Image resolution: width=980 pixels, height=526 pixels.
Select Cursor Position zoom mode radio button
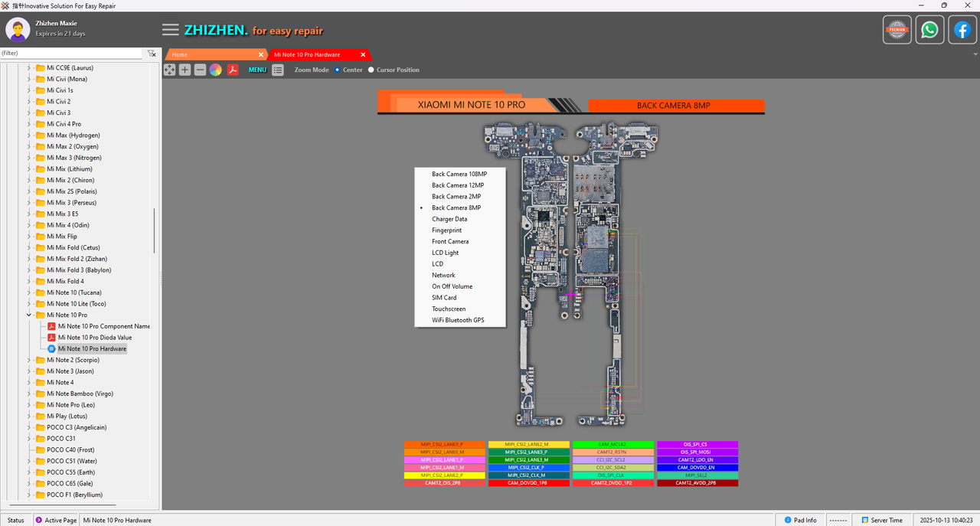point(371,70)
